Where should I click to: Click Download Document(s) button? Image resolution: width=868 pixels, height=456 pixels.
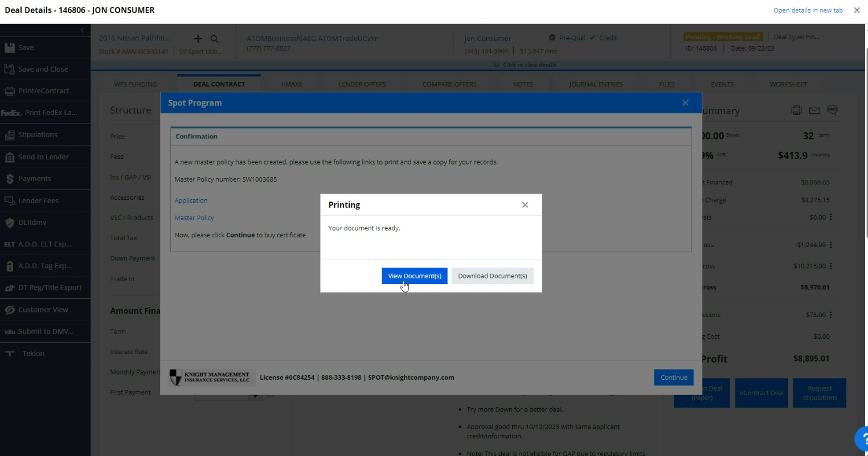493,276
